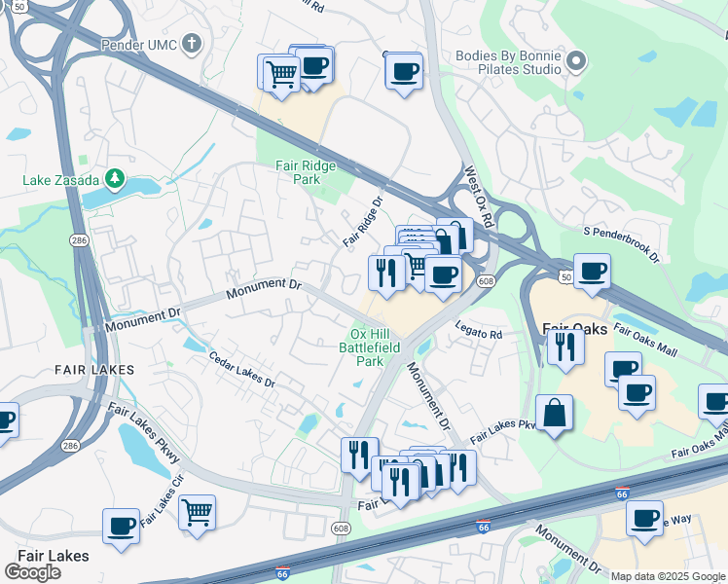The width and height of the screenshot is (728, 584).
Task: Select the Route 608 shield near West Ox Rd
Action: (486, 281)
